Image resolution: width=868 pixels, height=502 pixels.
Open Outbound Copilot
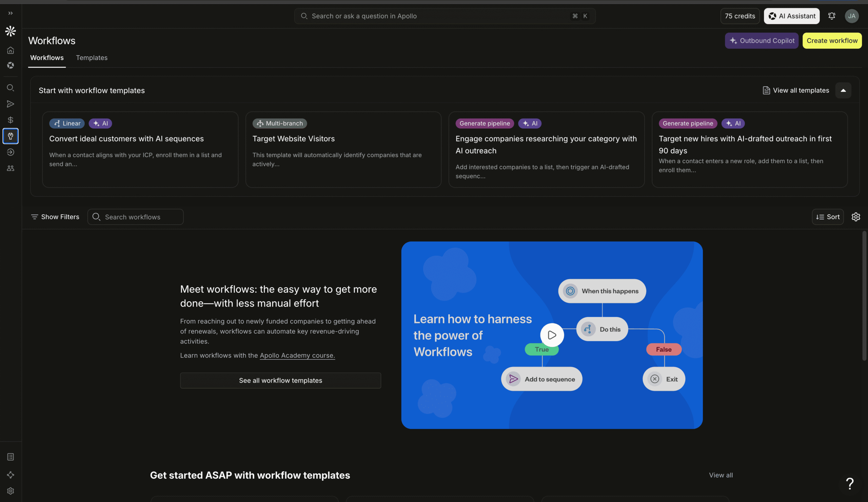coord(762,41)
